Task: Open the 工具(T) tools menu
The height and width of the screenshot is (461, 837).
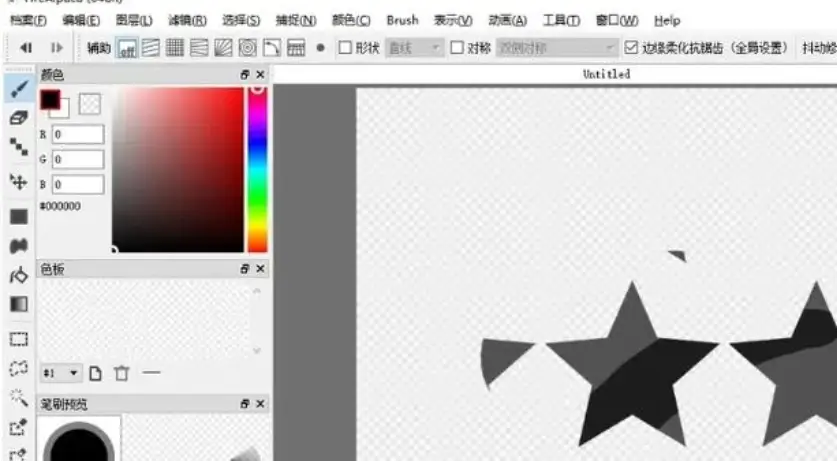Action: 561,21
